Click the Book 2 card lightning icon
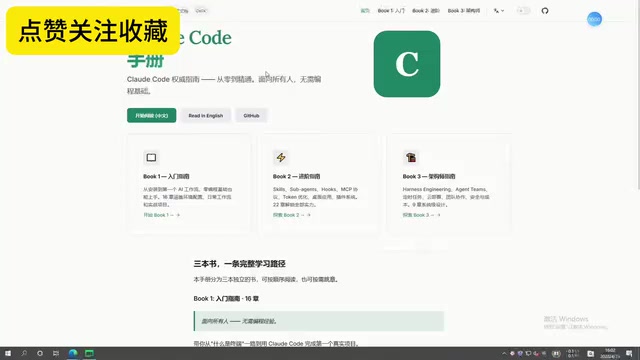Image resolution: width=640 pixels, height=360 pixels. click(x=281, y=158)
